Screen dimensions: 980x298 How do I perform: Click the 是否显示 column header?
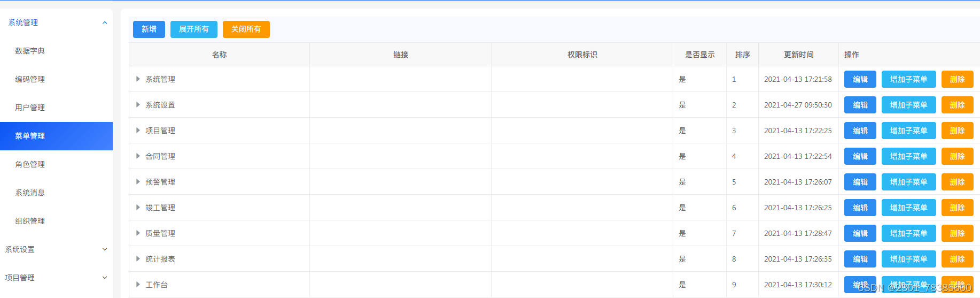pyautogui.click(x=700, y=55)
